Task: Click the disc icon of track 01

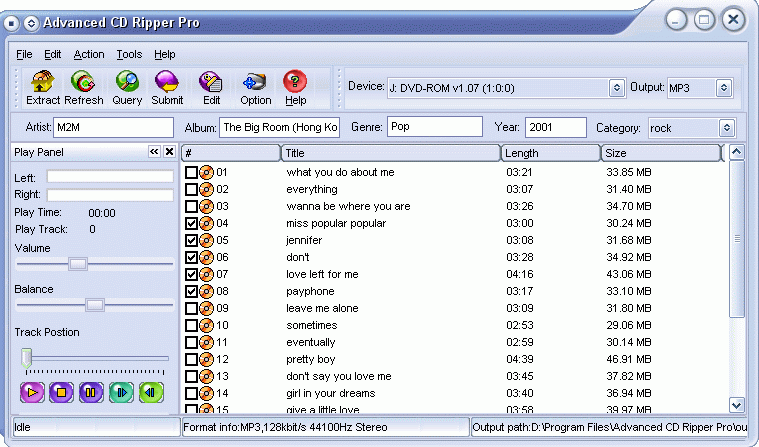Action: [x=206, y=172]
